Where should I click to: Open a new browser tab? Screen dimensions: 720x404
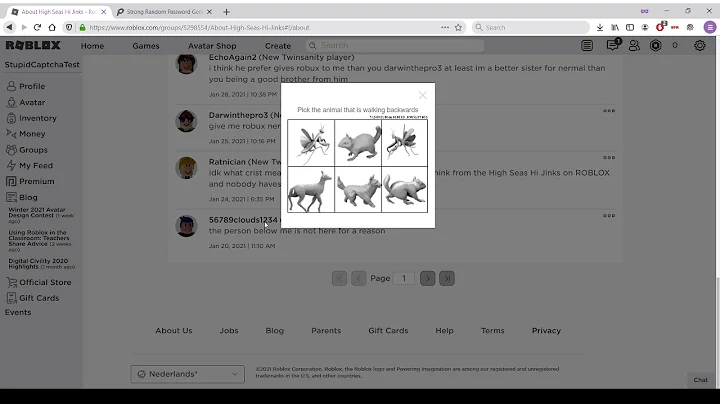point(226,12)
